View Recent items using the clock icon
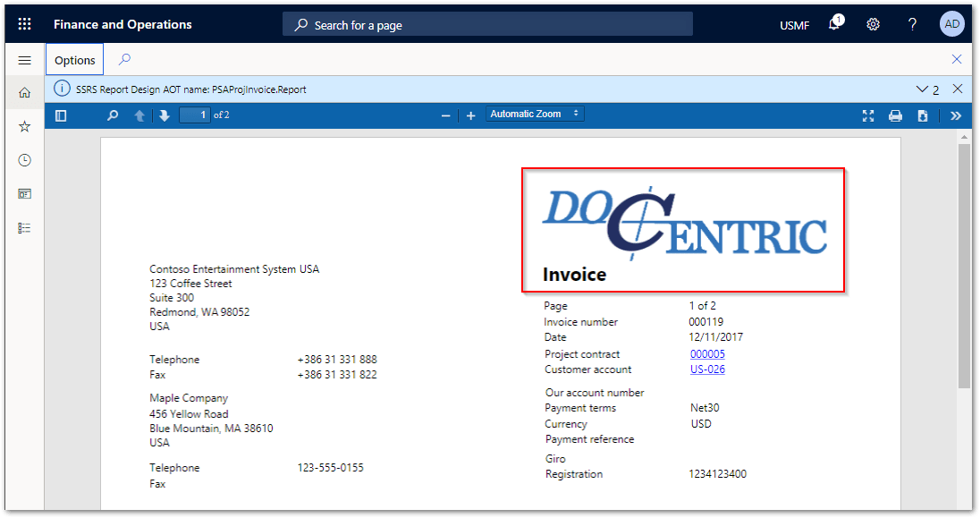Screen dimensions: 980x518 pyautogui.click(x=24, y=159)
